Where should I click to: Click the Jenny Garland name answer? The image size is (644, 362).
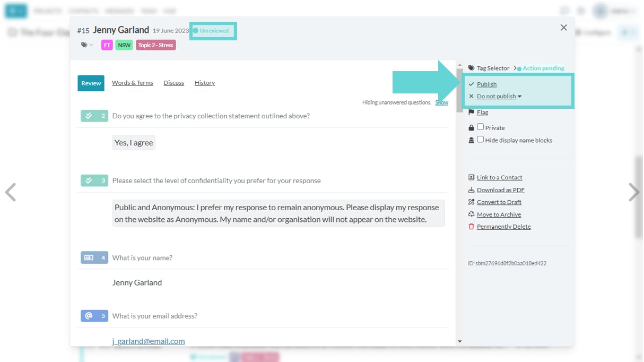pyautogui.click(x=137, y=283)
